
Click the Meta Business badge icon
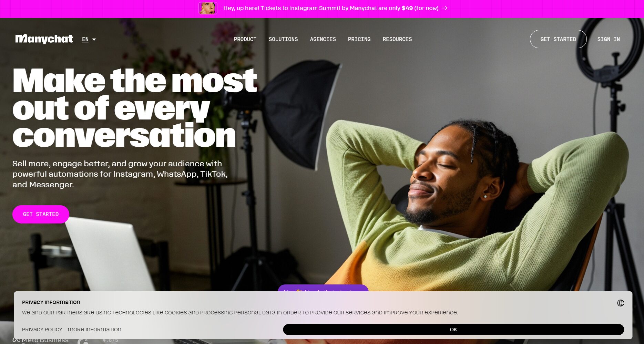coord(17,340)
